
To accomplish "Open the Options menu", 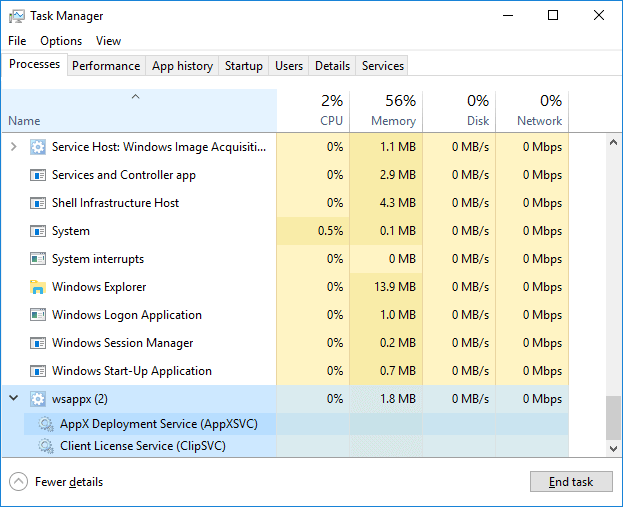I will point(61,41).
